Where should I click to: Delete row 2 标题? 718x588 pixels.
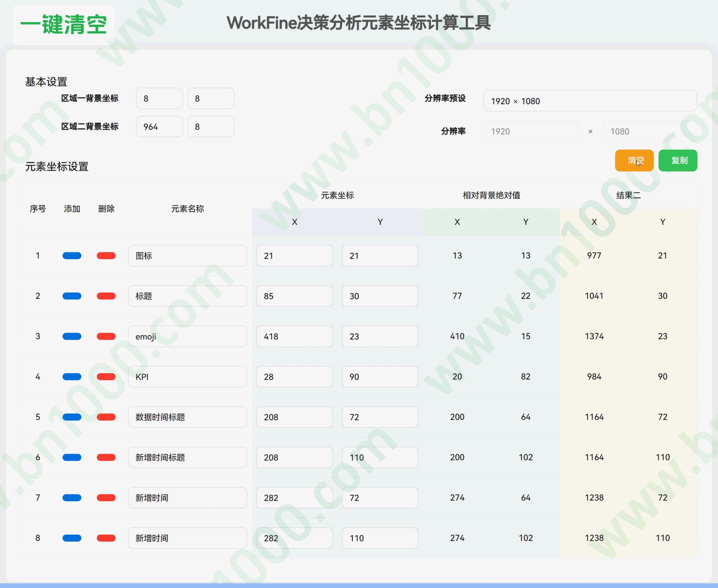point(106,296)
